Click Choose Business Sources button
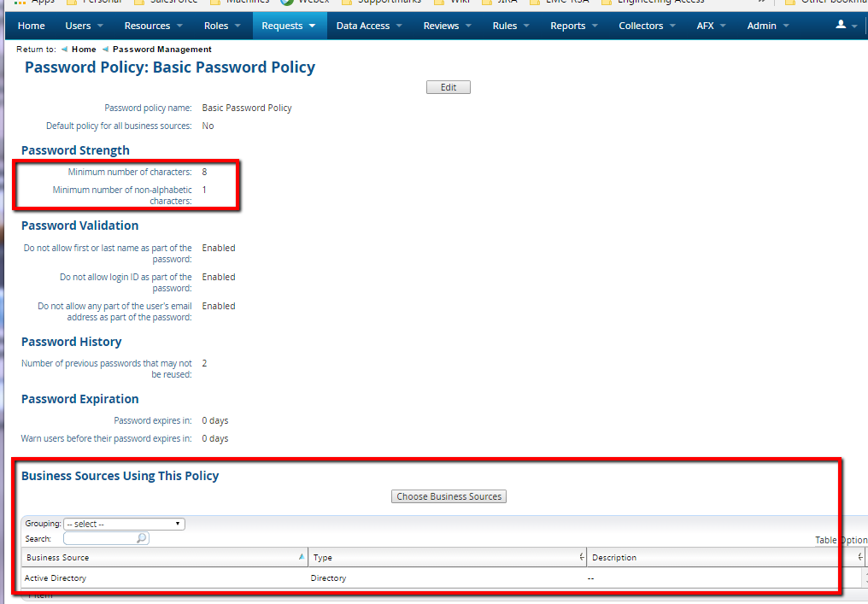 click(x=449, y=496)
